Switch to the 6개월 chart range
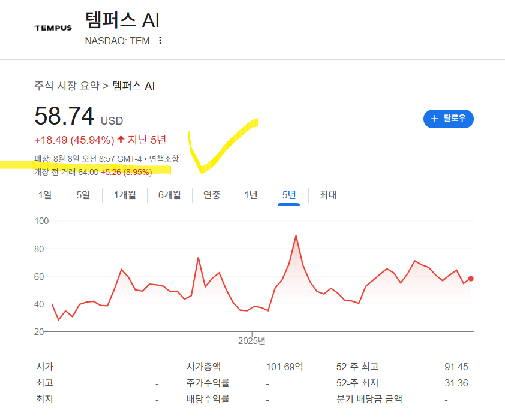The image size is (505, 420). [169, 195]
